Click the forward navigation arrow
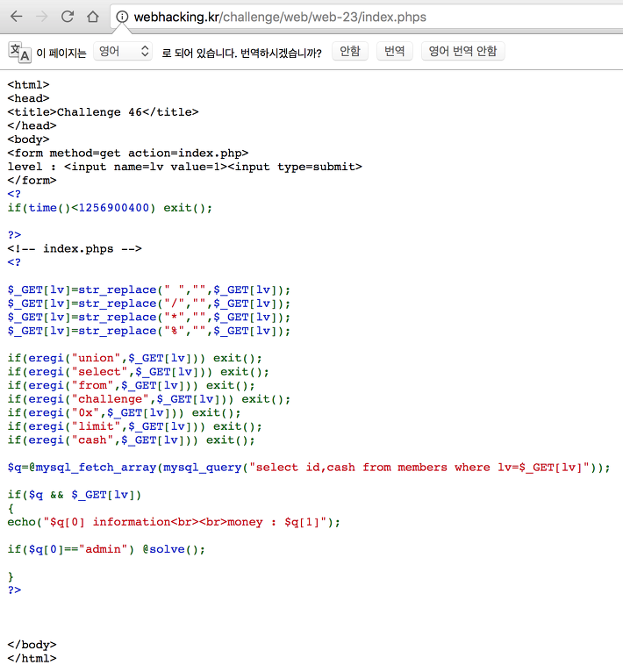Screen dimensions: 623x672 (x=42, y=17)
